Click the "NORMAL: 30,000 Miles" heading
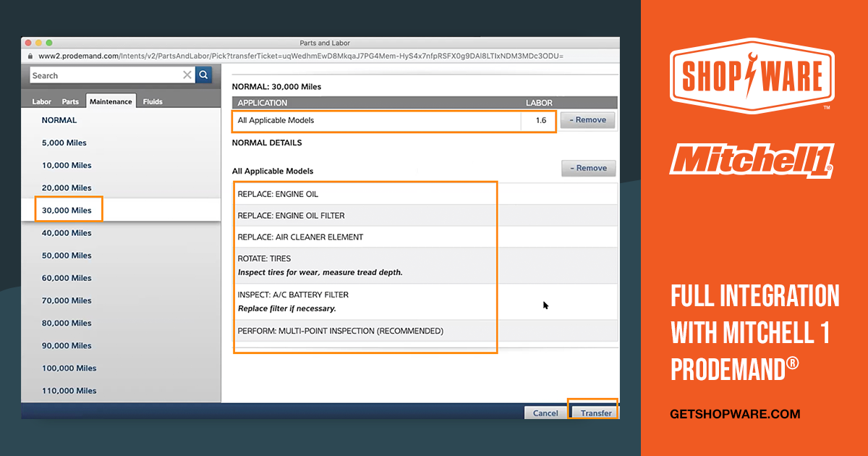The height and width of the screenshot is (456, 868). (276, 87)
